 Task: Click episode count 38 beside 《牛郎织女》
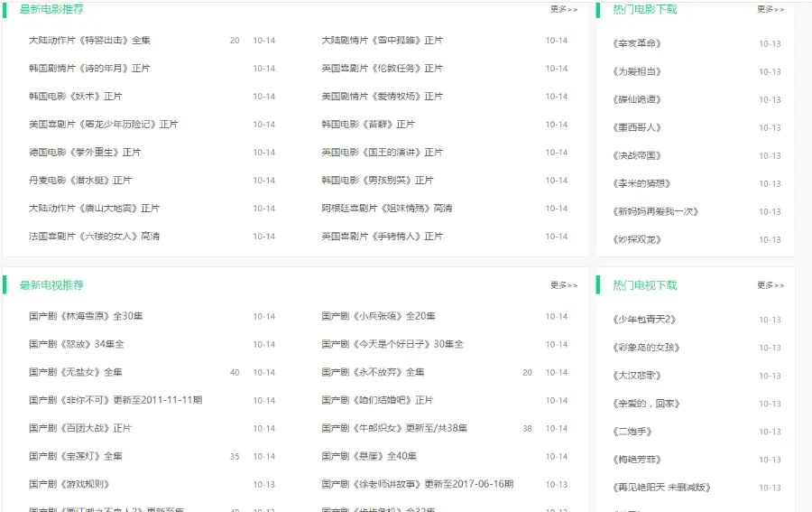[527, 428]
